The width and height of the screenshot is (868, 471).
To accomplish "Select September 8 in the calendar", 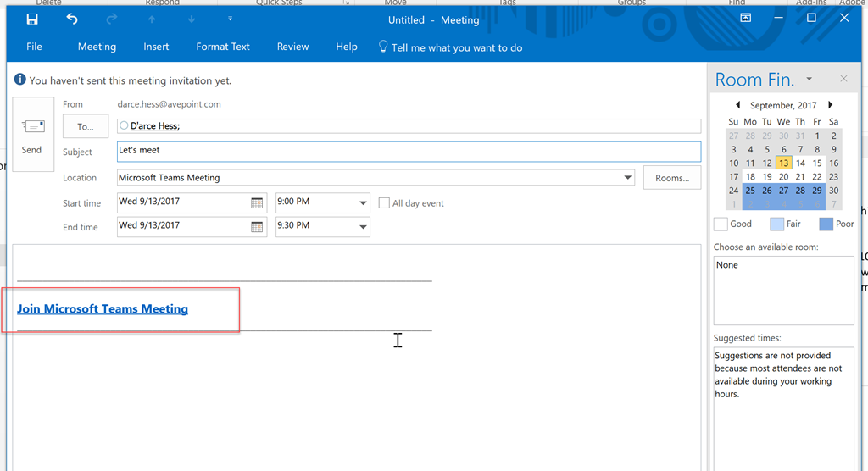I will click(817, 149).
